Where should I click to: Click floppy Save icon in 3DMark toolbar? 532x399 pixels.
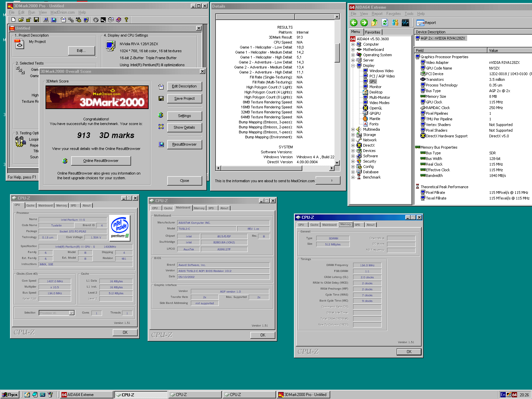pos(37,20)
